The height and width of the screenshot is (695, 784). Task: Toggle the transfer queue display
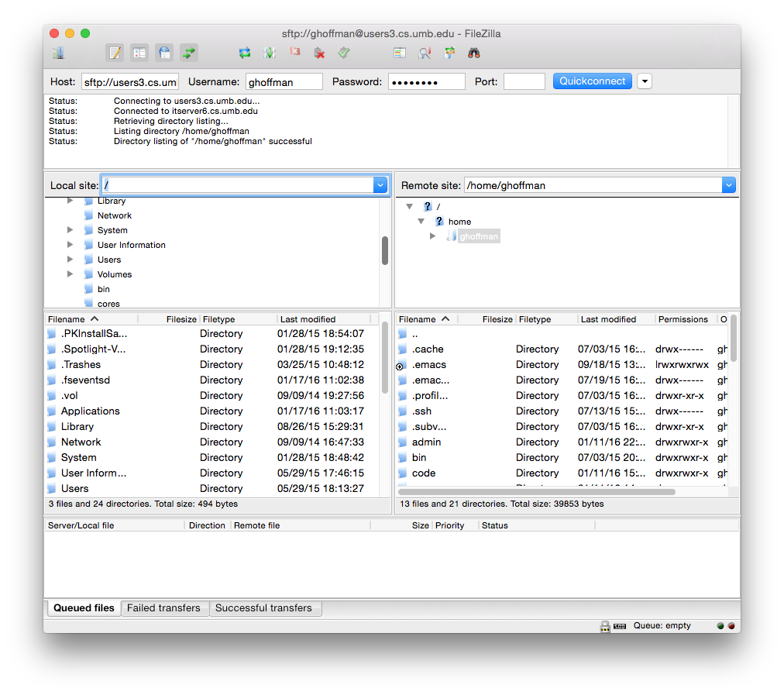(189, 53)
